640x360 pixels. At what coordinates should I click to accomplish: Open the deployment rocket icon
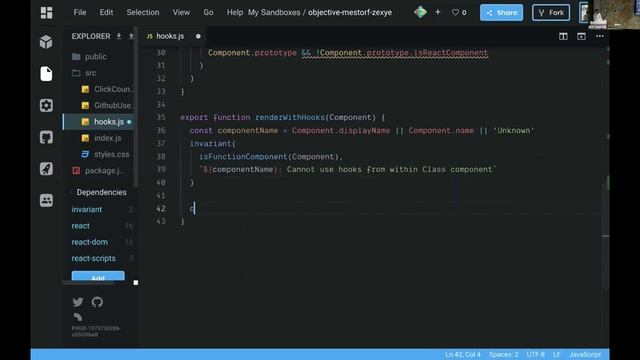pos(46,169)
